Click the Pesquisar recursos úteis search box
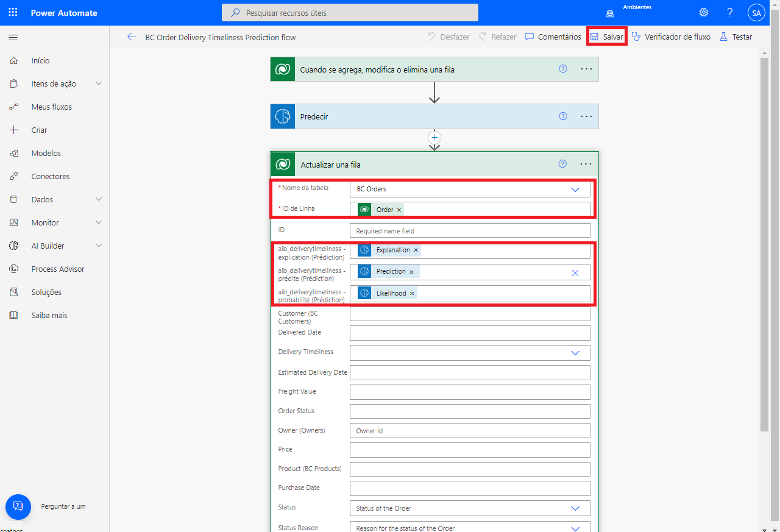 point(350,13)
